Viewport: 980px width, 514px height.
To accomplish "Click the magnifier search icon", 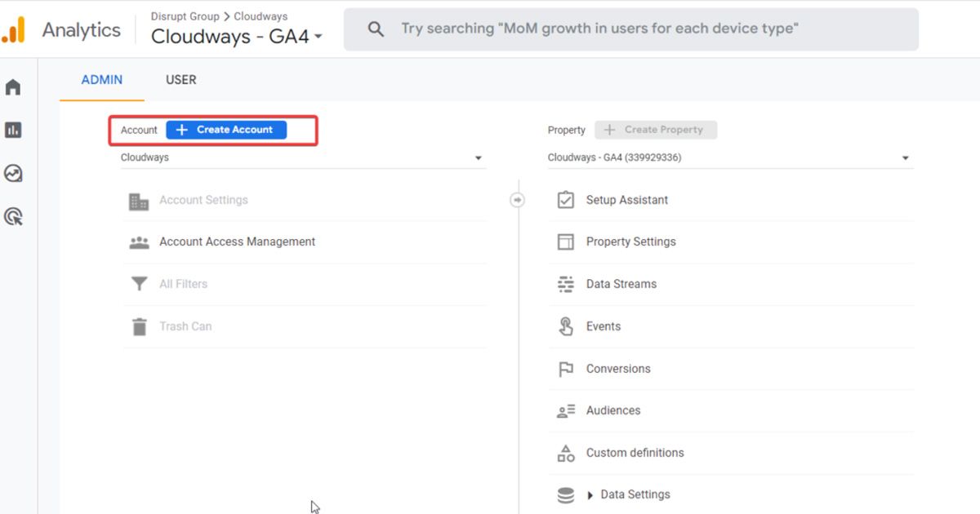I will click(x=376, y=29).
